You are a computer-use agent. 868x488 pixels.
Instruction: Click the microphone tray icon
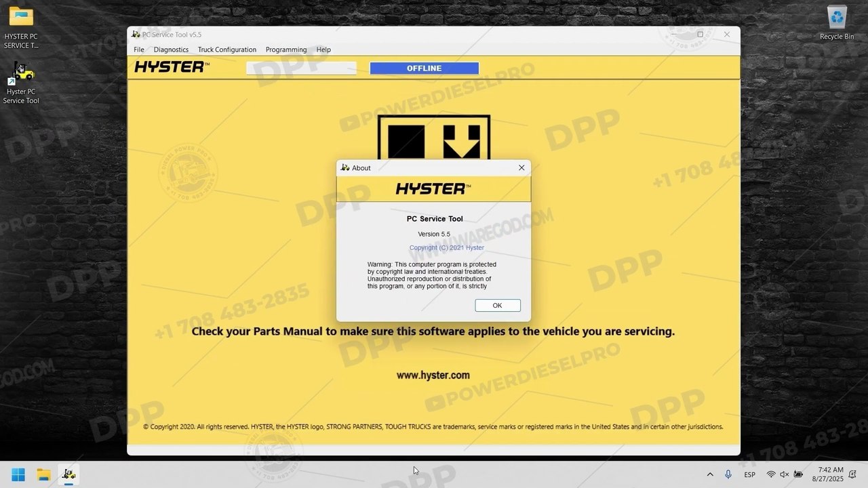[x=728, y=474]
